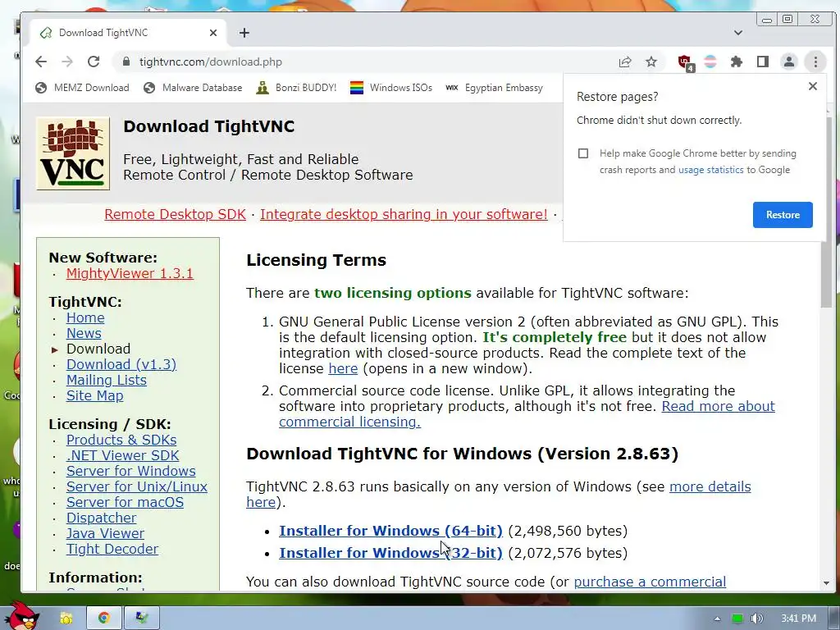The height and width of the screenshot is (630, 840).
Task: Open Integrate desktop sharing in your software link
Action: pos(404,214)
